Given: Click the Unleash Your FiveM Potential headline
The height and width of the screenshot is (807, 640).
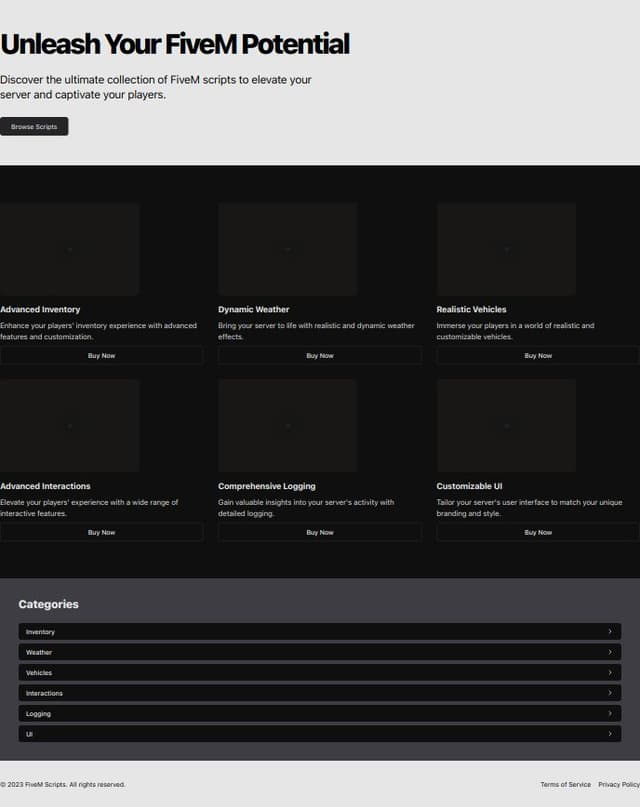Looking at the screenshot, I should coord(175,44).
